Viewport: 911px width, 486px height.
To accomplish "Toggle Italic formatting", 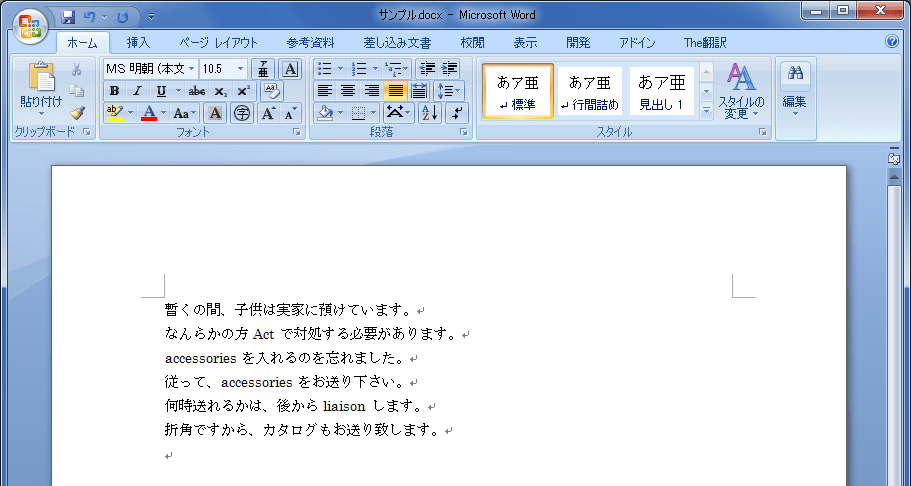I will point(137,91).
